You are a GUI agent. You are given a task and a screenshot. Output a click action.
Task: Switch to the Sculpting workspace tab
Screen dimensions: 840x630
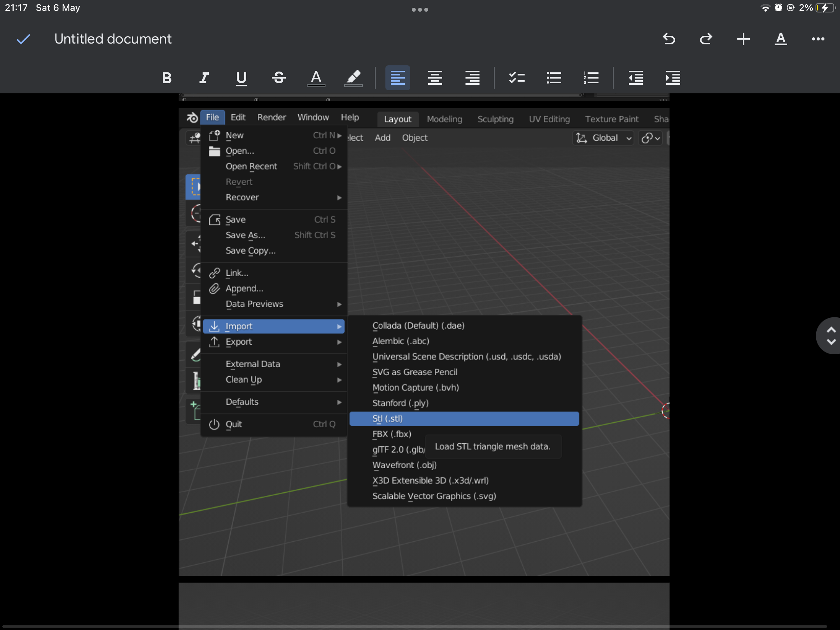[495, 119]
